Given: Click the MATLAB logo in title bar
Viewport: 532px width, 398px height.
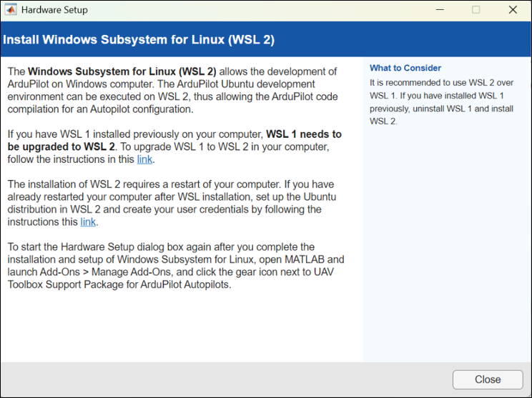Looking at the screenshot, I should (x=10, y=10).
